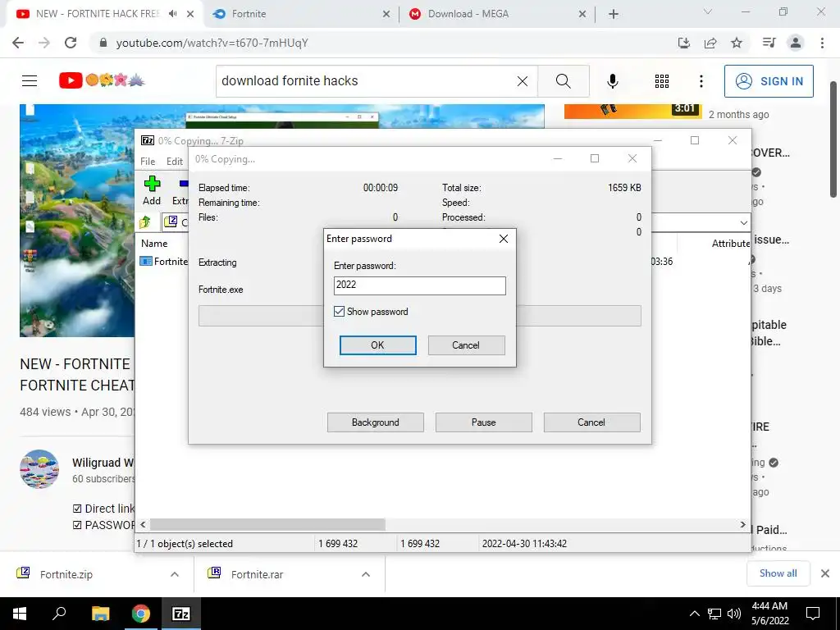Open the tab search chevron
The image size is (840, 630).
[708, 11]
